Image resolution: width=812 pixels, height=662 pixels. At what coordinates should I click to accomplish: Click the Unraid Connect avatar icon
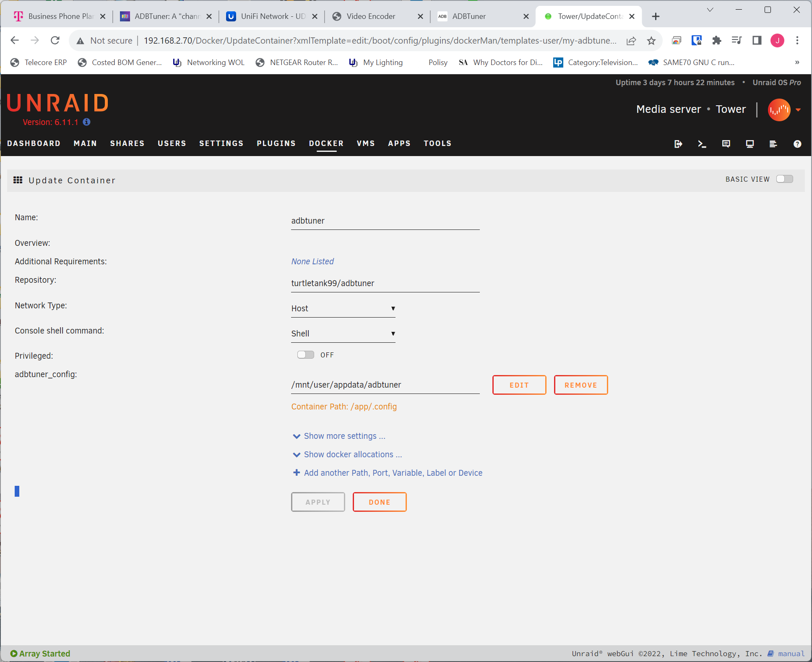click(x=779, y=110)
